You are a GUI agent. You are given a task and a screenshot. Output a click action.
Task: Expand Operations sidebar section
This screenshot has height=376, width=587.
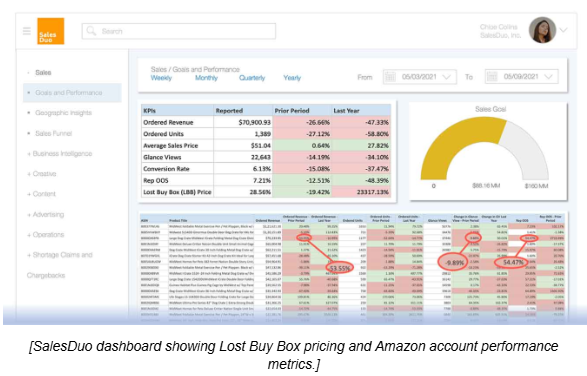click(45, 235)
